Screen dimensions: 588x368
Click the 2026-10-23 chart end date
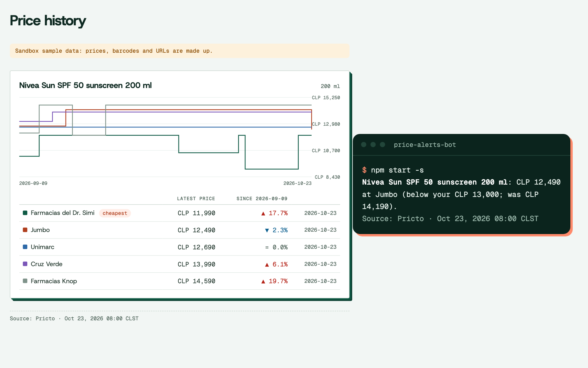click(x=297, y=183)
